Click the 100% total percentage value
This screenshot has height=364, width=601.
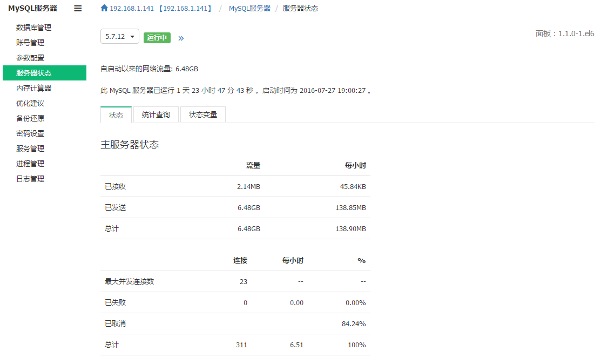357,345
